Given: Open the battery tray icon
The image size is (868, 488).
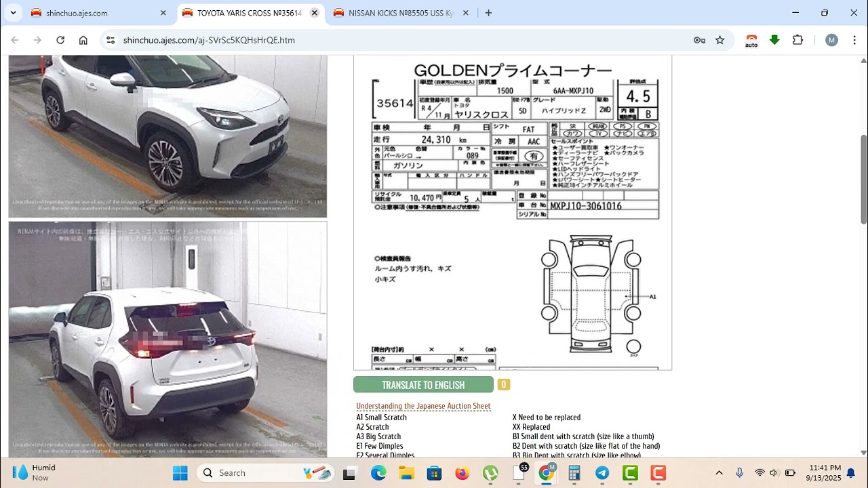Looking at the screenshot, I should [x=790, y=473].
